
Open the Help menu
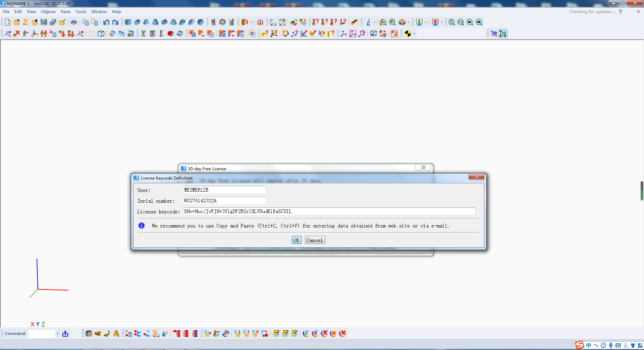(116, 12)
